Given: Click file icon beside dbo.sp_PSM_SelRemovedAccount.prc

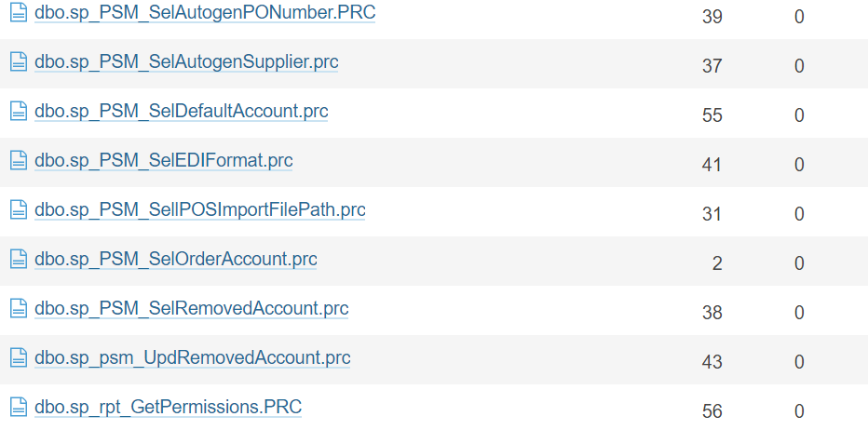Looking at the screenshot, I should (x=18, y=309).
